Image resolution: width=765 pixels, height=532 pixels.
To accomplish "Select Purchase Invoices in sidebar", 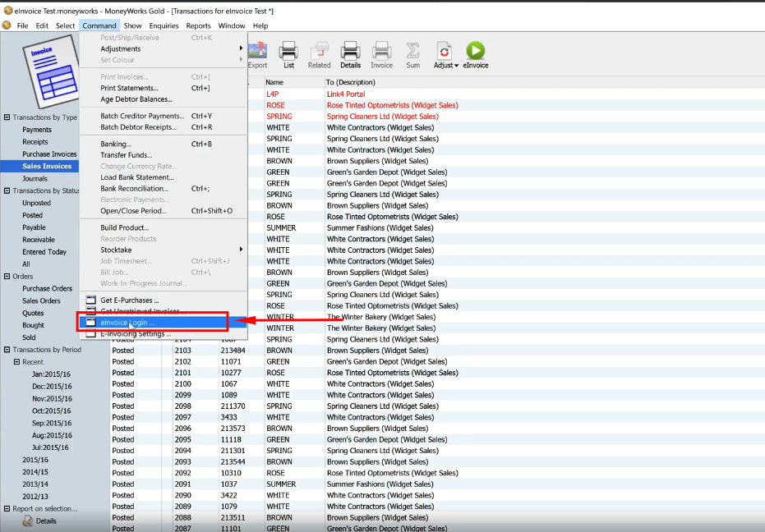I will click(49, 154).
